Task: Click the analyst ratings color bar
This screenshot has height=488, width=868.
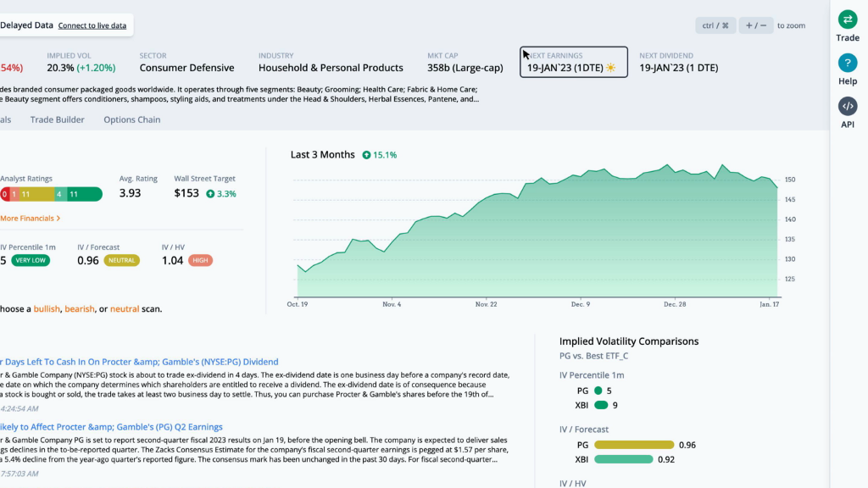Action: pyautogui.click(x=51, y=194)
